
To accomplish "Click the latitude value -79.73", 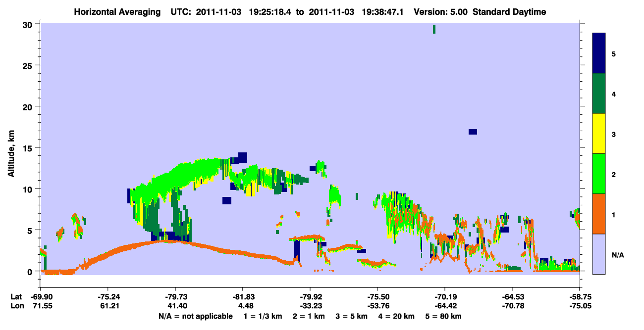I will pyautogui.click(x=176, y=297).
